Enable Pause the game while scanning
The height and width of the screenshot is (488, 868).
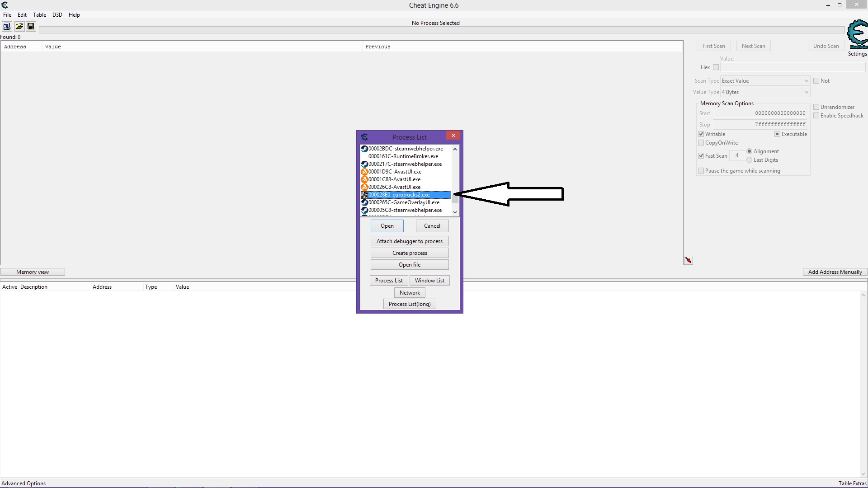[701, 171]
